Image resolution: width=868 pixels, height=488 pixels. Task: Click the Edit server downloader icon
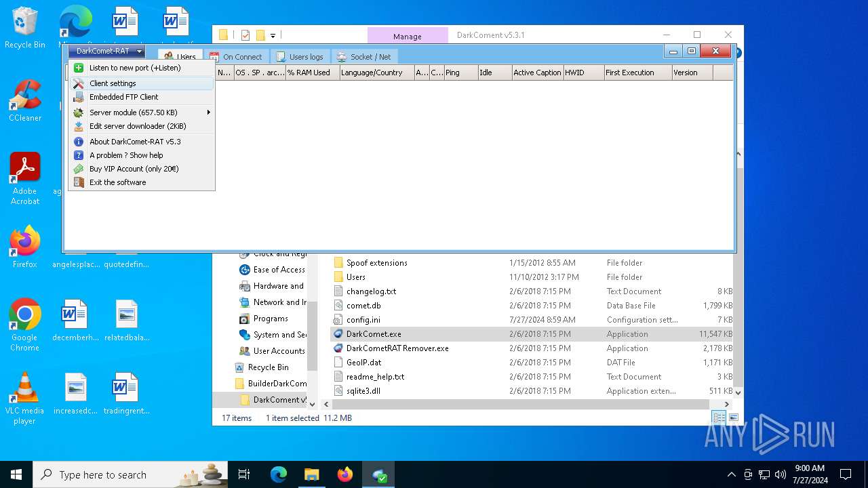(79, 126)
